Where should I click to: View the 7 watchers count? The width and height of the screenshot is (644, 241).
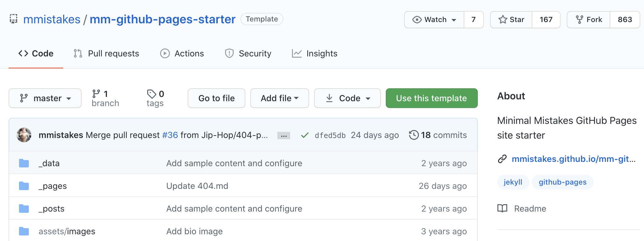[x=474, y=20]
